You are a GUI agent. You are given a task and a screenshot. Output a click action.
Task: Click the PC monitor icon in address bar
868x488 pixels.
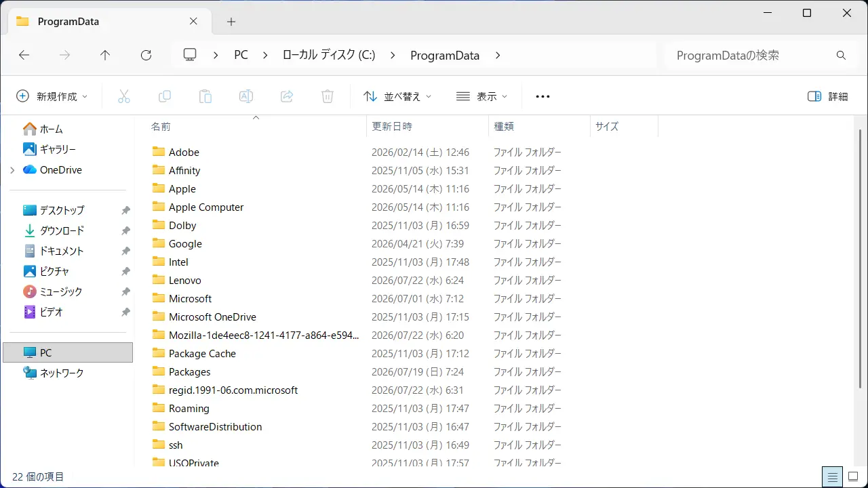(x=190, y=55)
